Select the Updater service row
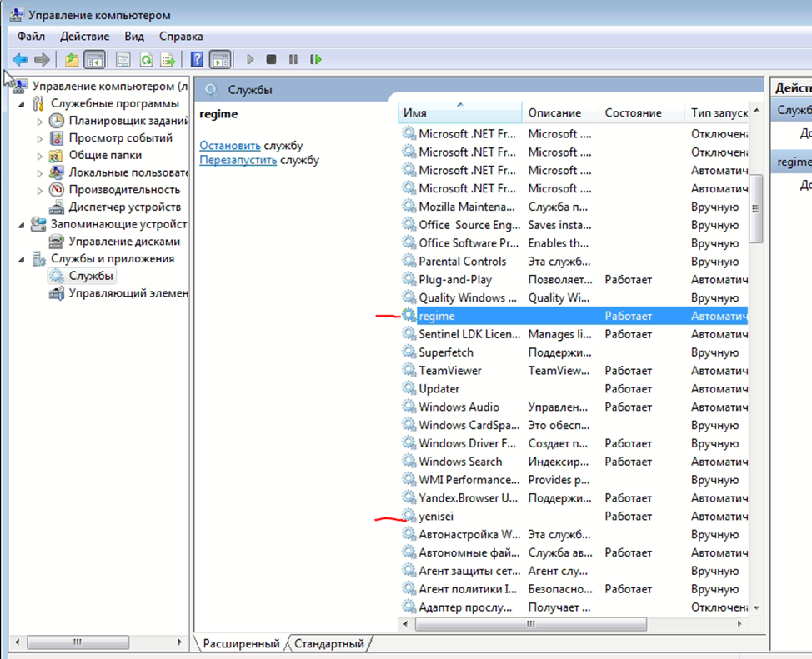812x659 pixels. 574,389
